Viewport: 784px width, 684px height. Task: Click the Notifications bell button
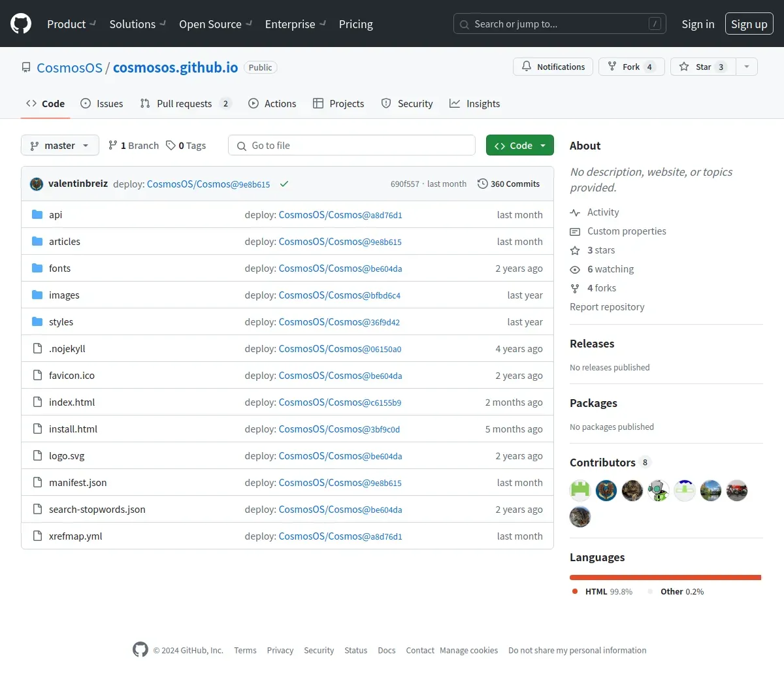[553, 67]
